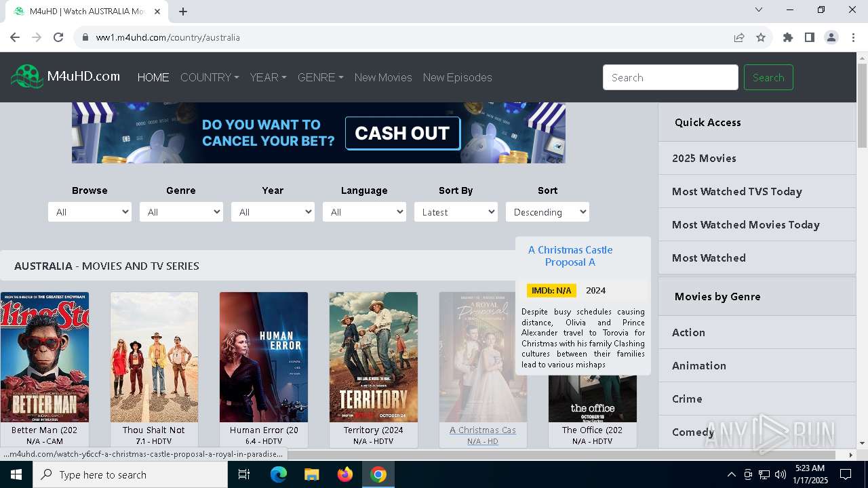868x488 pixels.
Task: Open the Genre filter select box
Action: tap(181, 212)
